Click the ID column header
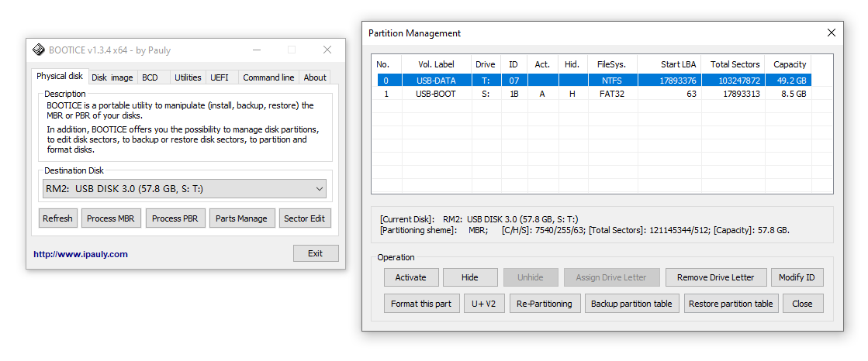Screen dimensions: 868x361 tap(514, 64)
